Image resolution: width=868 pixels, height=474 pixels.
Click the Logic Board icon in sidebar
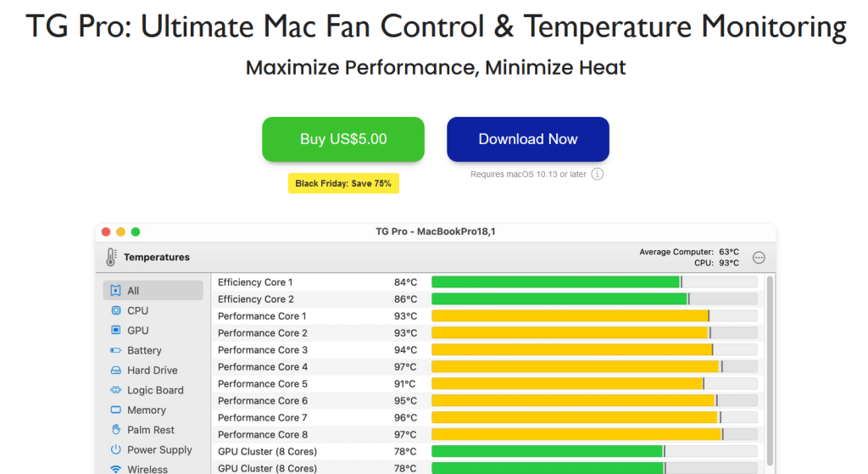[x=116, y=390]
